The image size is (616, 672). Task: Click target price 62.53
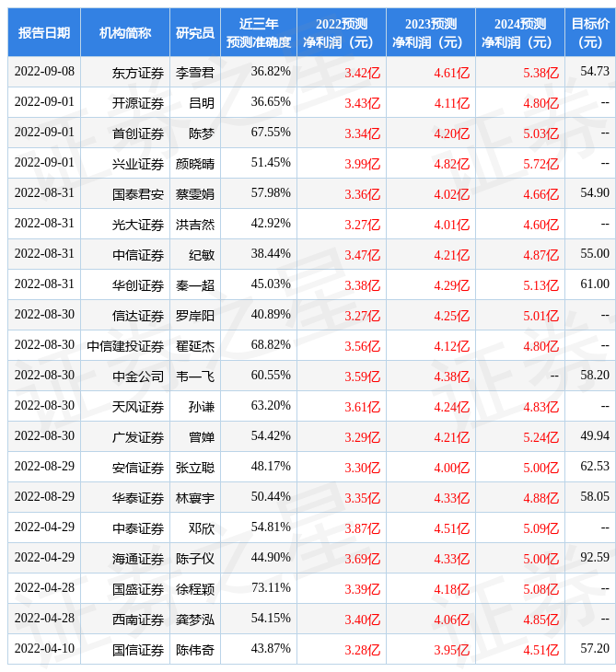[x=595, y=467]
